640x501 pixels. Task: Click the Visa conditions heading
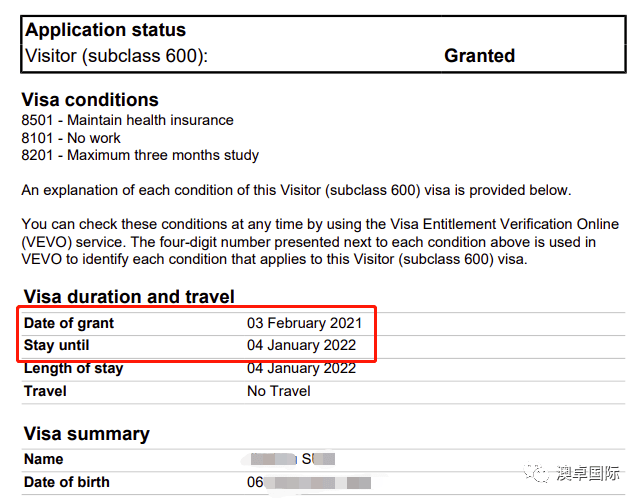tap(90, 100)
